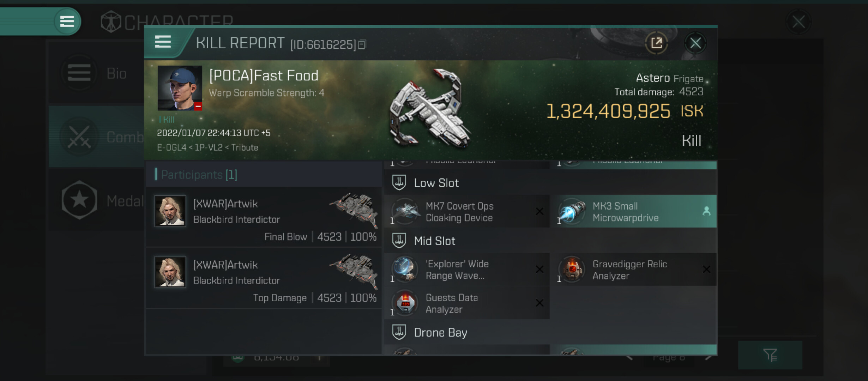Screen dimensions: 868x381
Task: Close the kill report window
Action: tap(695, 43)
